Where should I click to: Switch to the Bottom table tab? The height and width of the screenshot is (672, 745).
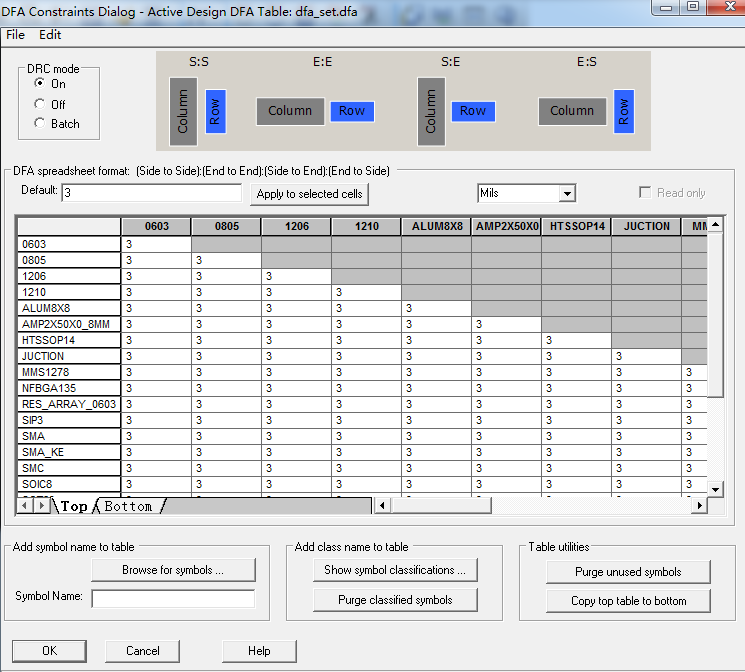point(128,507)
